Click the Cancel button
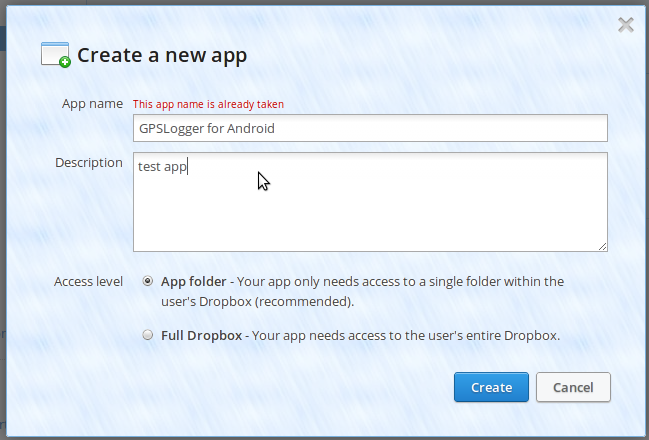The image size is (649, 440). [x=573, y=387]
